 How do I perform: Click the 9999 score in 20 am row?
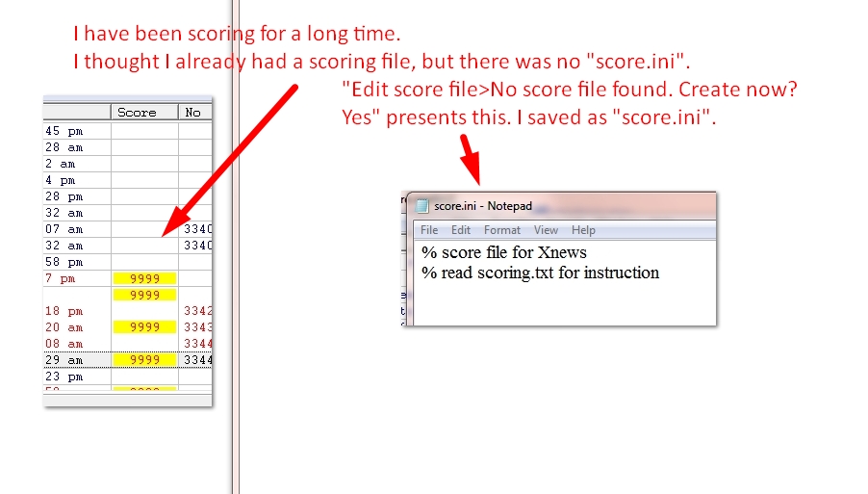144,327
